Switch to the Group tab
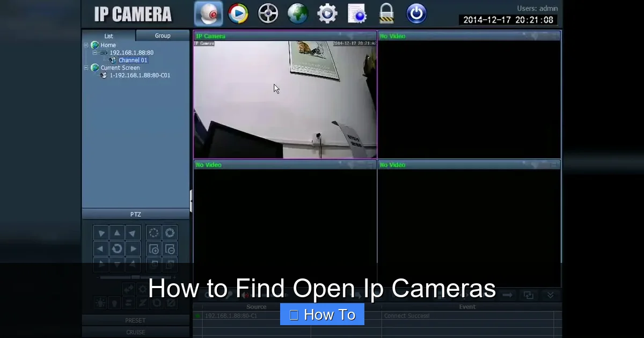The height and width of the screenshot is (338, 644). (163, 36)
